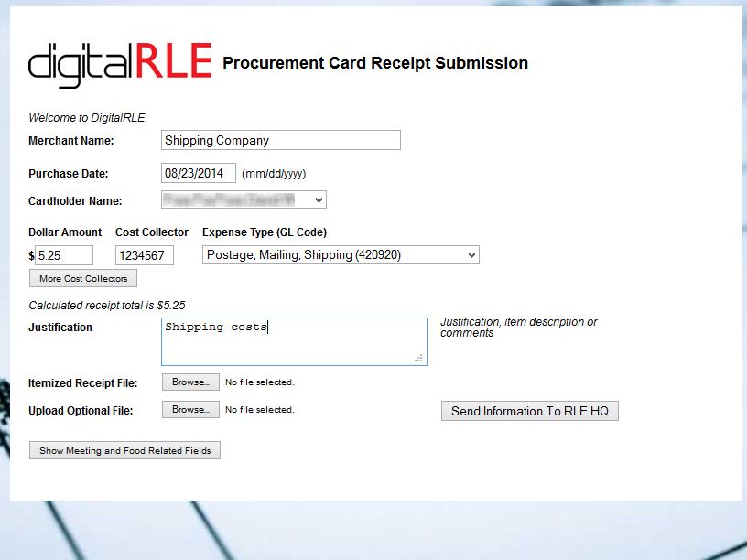Viewport: 747px width, 560px height.
Task: Click inside the Justification text area
Action: [x=294, y=341]
